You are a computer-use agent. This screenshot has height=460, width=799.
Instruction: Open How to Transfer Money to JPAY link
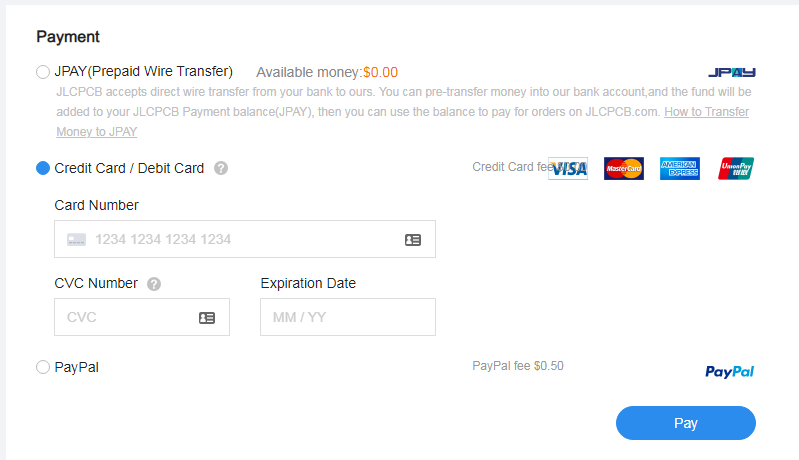pyautogui.click(x=403, y=122)
